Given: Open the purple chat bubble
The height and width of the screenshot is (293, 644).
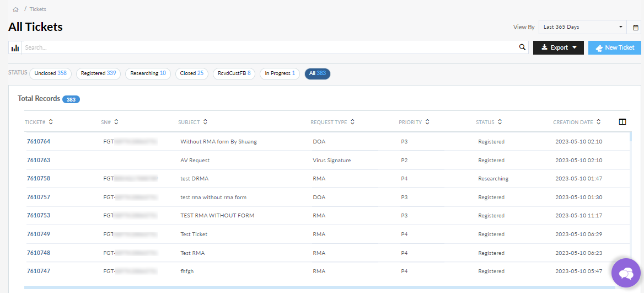Looking at the screenshot, I should (x=626, y=273).
